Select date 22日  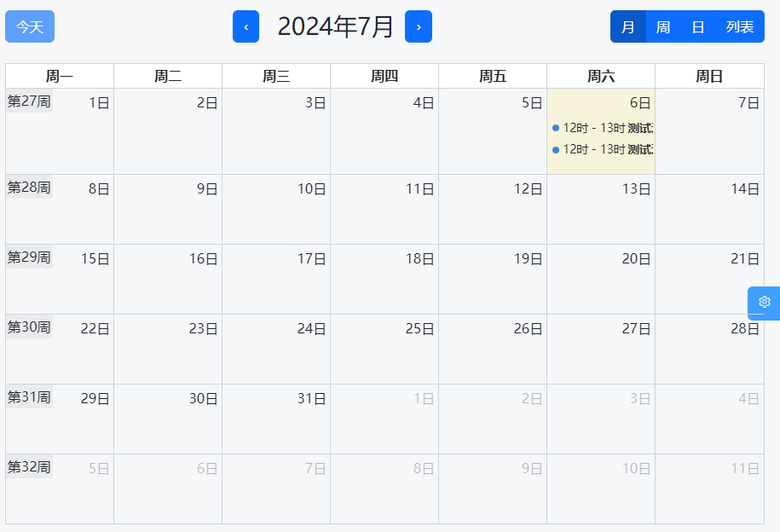pyautogui.click(x=95, y=329)
